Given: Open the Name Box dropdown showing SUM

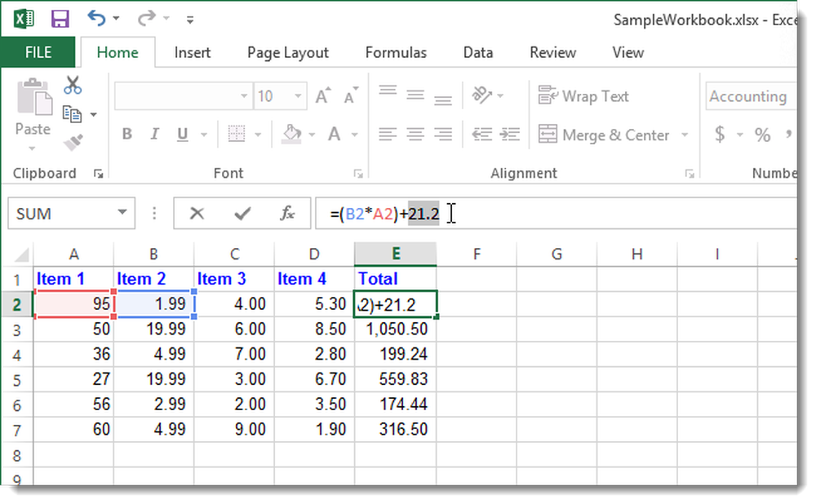Looking at the screenshot, I should click(x=122, y=213).
